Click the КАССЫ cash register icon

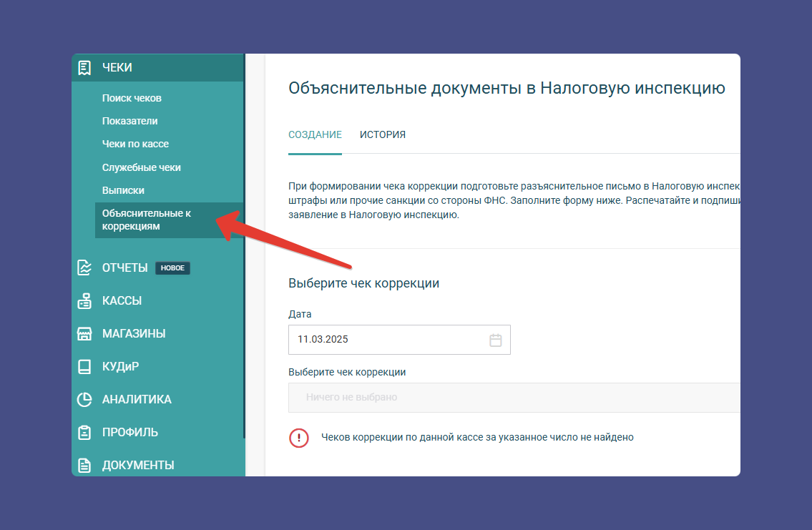[86, 300]
